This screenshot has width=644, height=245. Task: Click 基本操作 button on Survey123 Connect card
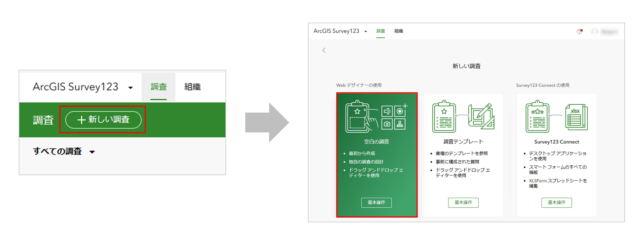point(556,203)
